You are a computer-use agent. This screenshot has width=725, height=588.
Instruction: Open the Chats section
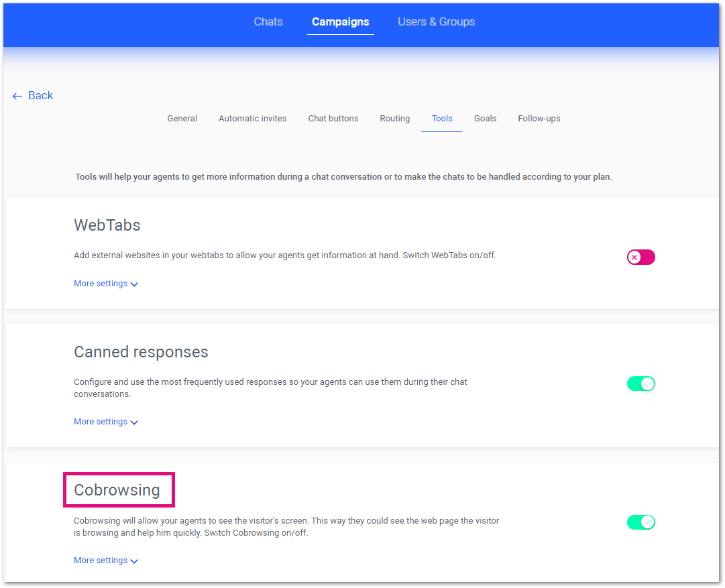point(268,21)
